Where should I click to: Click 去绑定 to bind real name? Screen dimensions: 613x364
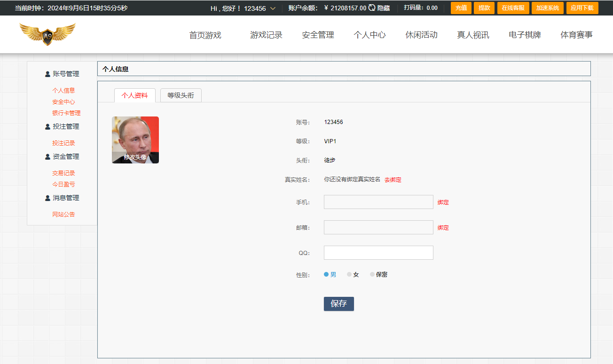click(393, 179)
